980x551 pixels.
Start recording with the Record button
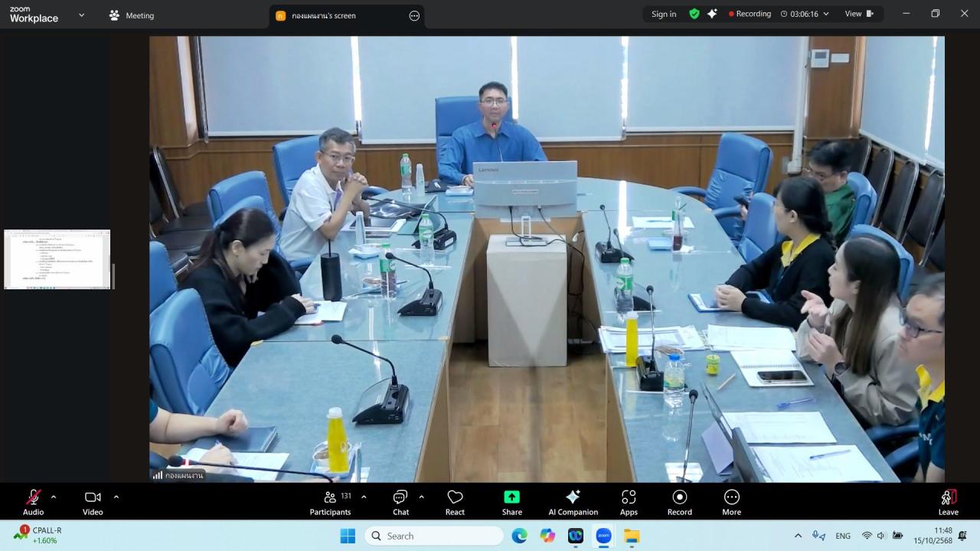click(679, 502)
